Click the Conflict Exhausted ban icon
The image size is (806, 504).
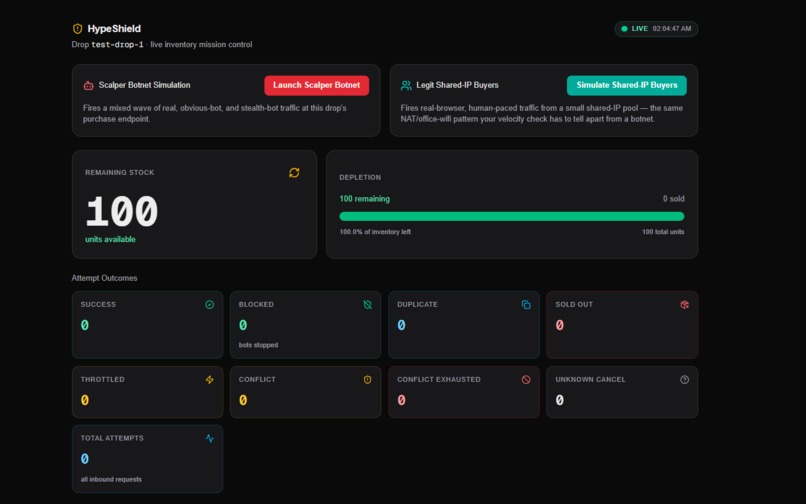pyautogui.click(x=526, y=380)
